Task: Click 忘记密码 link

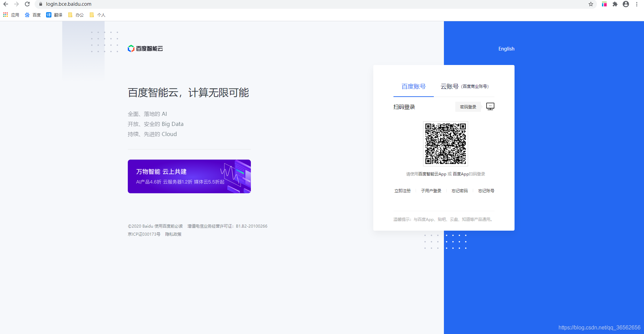Action: [460, 191]
